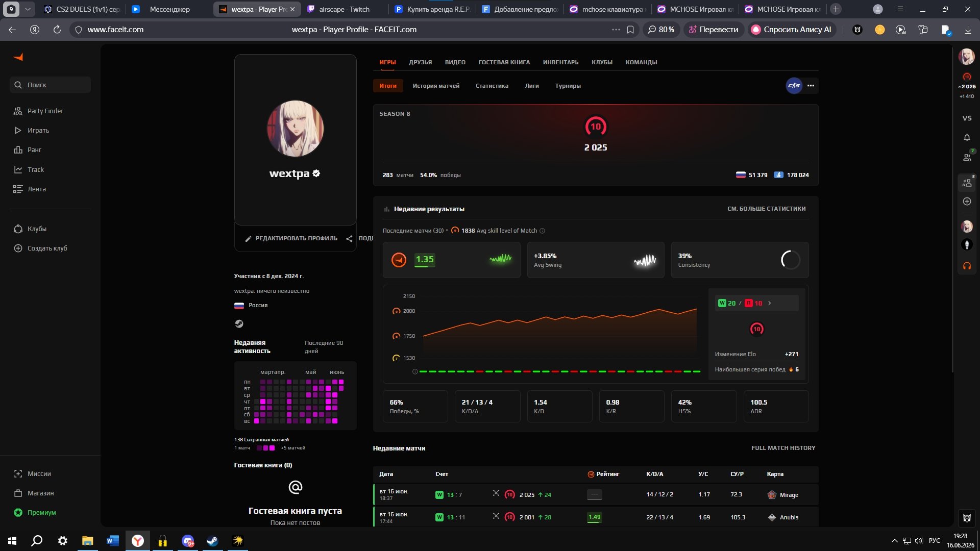The width and height of the screenshot is (980, 551).
Task: Switch to the ВИДЕО tab
Action: tap(455, 62)
